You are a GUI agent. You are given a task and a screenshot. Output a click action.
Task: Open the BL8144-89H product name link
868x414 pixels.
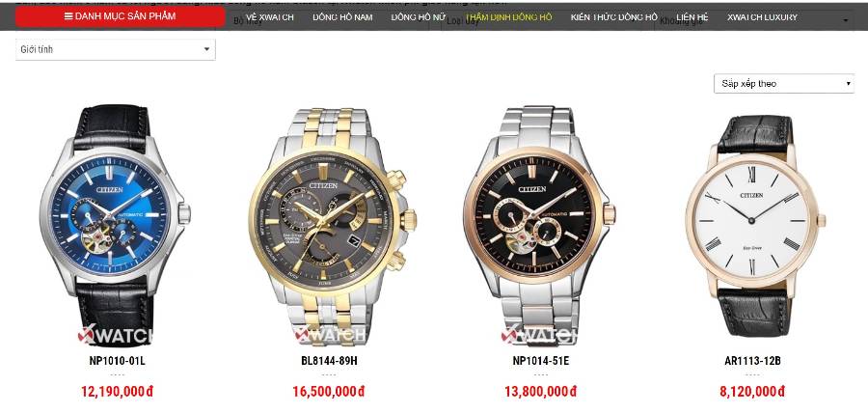click(330, 361)
